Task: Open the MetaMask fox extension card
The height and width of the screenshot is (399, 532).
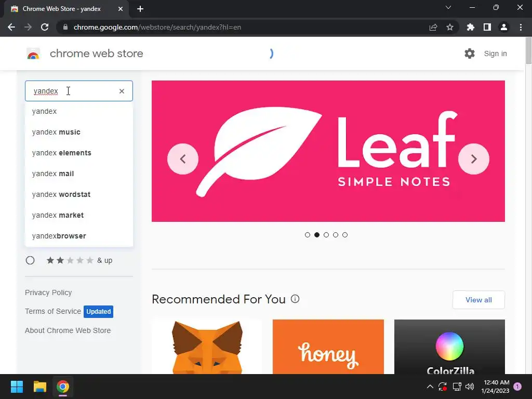Action: pyautogui.click(x=207, y=347)
